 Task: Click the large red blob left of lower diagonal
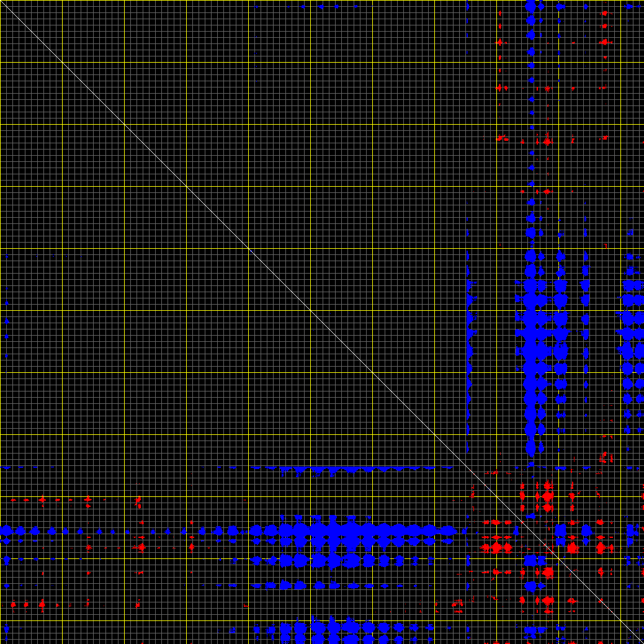[x=496, y=547]
